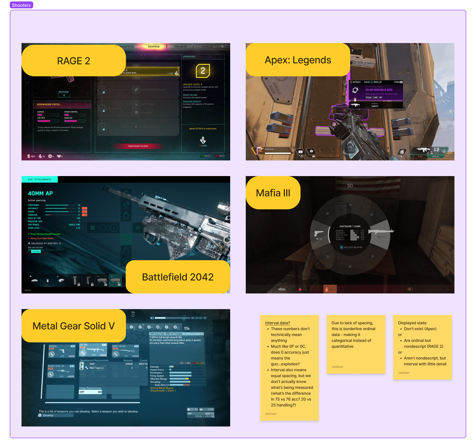Click the HOLSTER WEAPON prompt
Viewport: 476px width, 448px height.
coord(351,247)
